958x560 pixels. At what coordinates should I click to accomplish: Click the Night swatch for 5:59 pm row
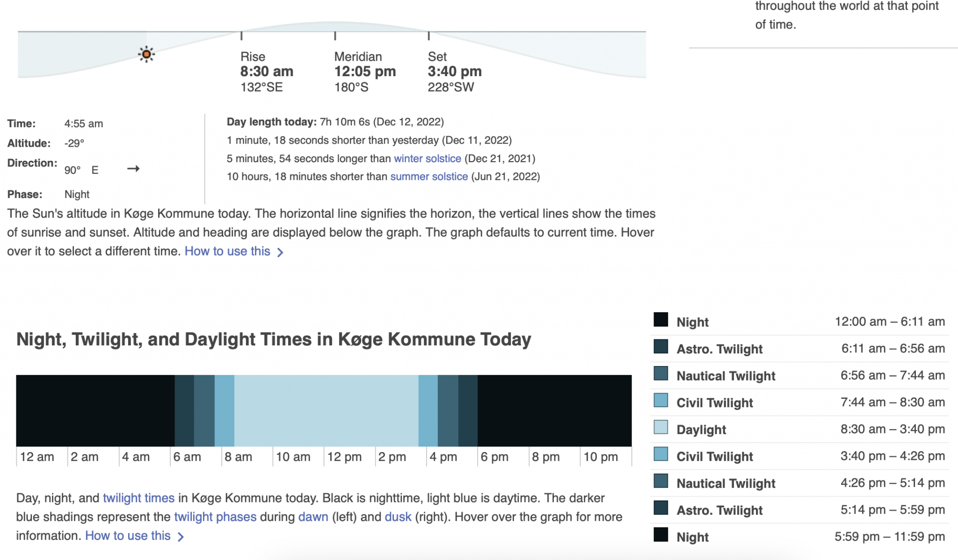[660, 535]
